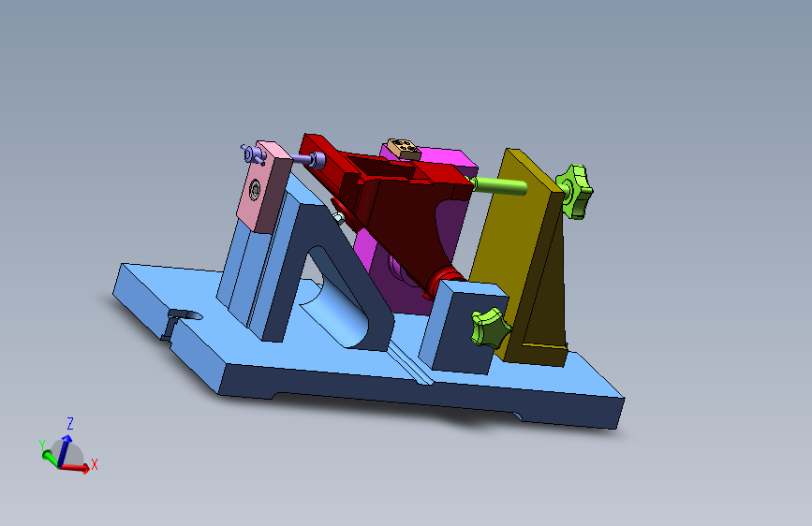
Task: Select the lower green star knob on block
Action: (490, 327)
